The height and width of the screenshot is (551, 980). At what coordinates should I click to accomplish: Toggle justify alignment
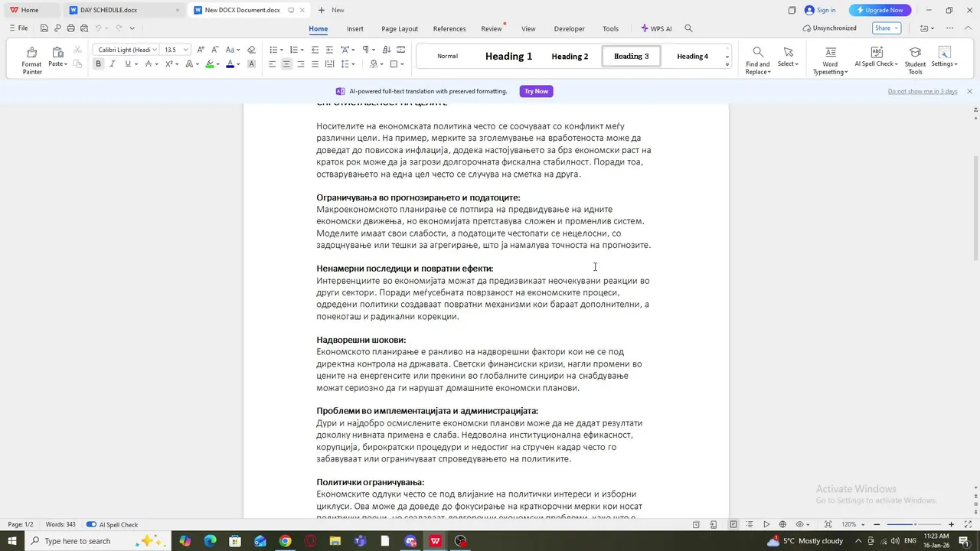[315, 64]
